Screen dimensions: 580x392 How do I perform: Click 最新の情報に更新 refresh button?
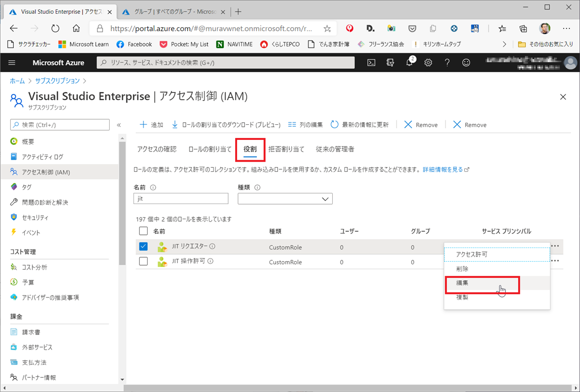point(360,125)
